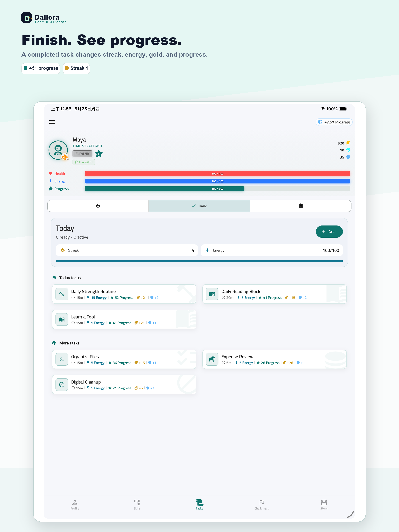Click the E-RANK badge
This screenshot has height=532, width=399.
coord(82,154)
